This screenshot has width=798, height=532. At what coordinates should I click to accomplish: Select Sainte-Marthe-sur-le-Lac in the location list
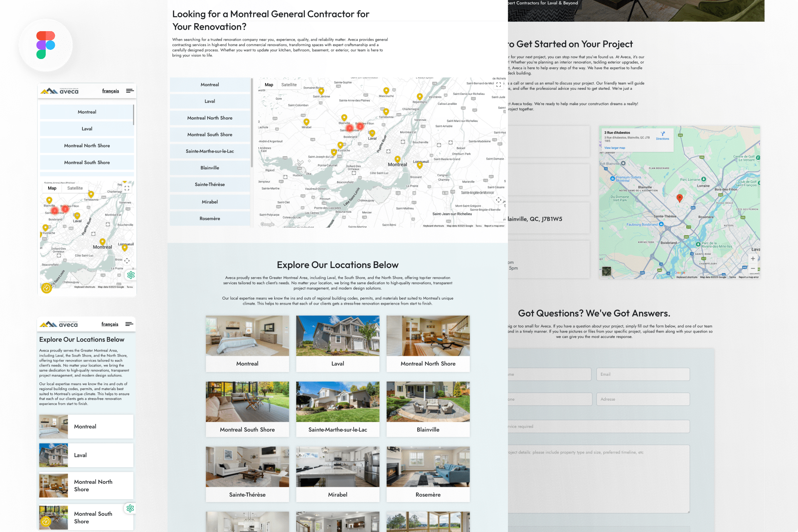209,151
